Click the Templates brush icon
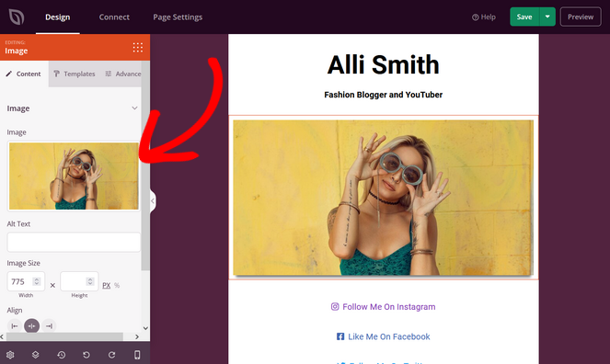This screenshot has width=610, height=364. [x=56, y=74]
